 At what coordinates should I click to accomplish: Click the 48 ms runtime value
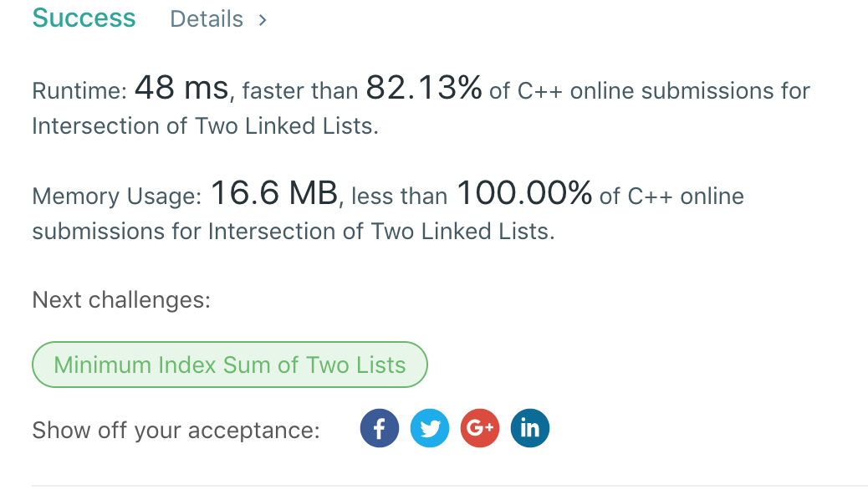[x=181, y=89]
